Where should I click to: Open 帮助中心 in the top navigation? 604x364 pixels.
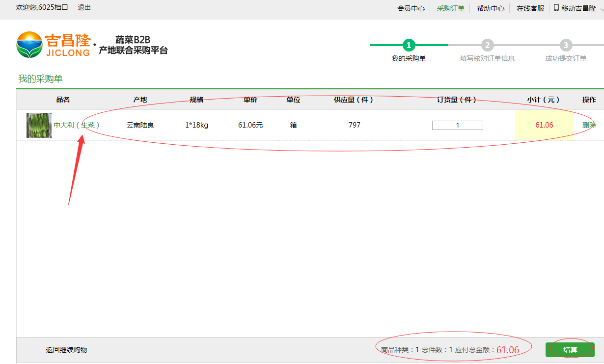[x=490, y=8]
